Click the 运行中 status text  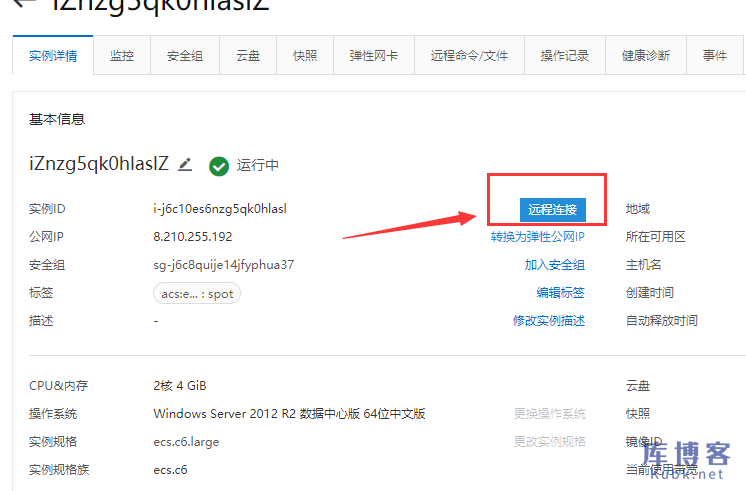coord(258,165)
